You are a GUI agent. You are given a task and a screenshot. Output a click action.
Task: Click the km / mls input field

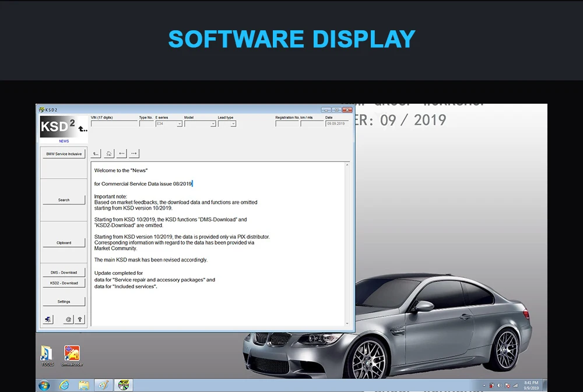click(x=312, y=123)
